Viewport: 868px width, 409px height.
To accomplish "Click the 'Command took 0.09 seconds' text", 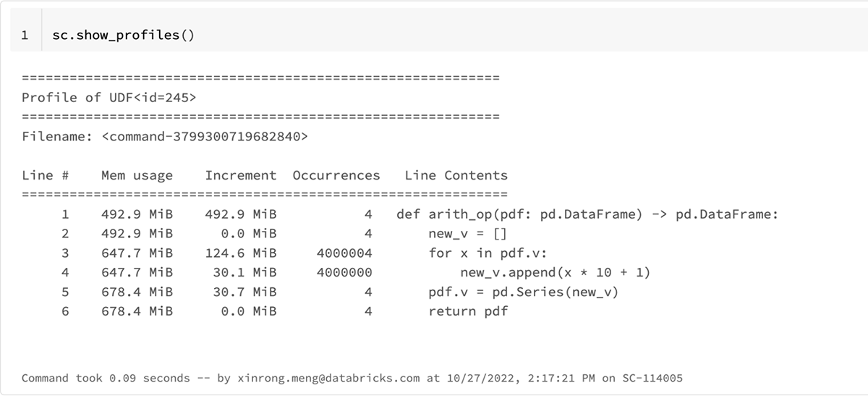I will pos(106,378).
